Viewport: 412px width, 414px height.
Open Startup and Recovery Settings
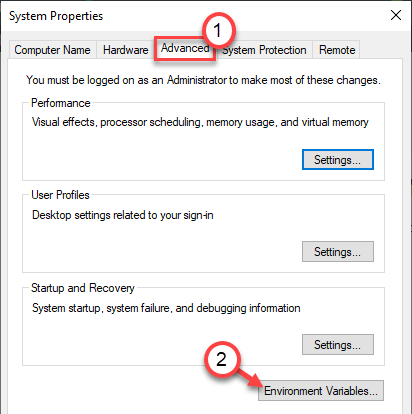coord(338,345)
